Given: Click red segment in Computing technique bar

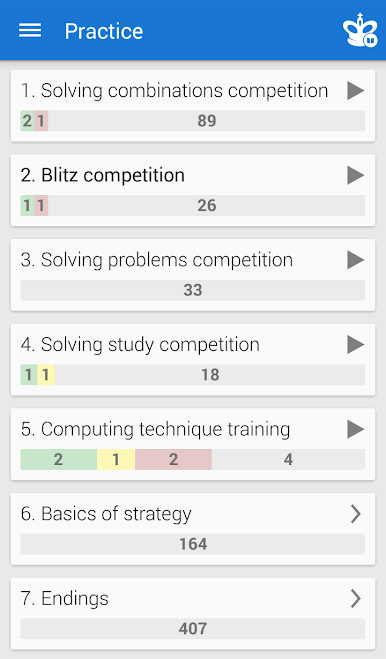Looking at the screenshot, I should click(173, 459).
